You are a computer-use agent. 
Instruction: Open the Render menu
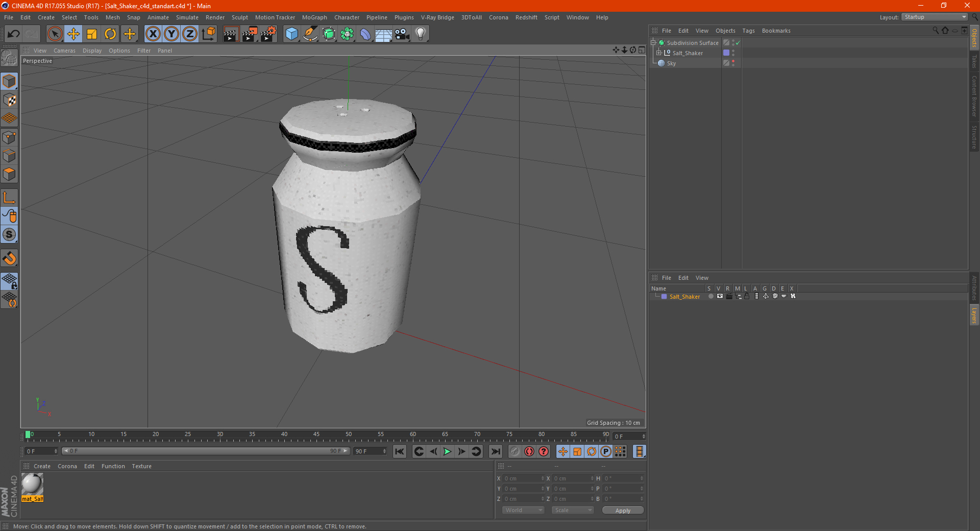[215, 17]
